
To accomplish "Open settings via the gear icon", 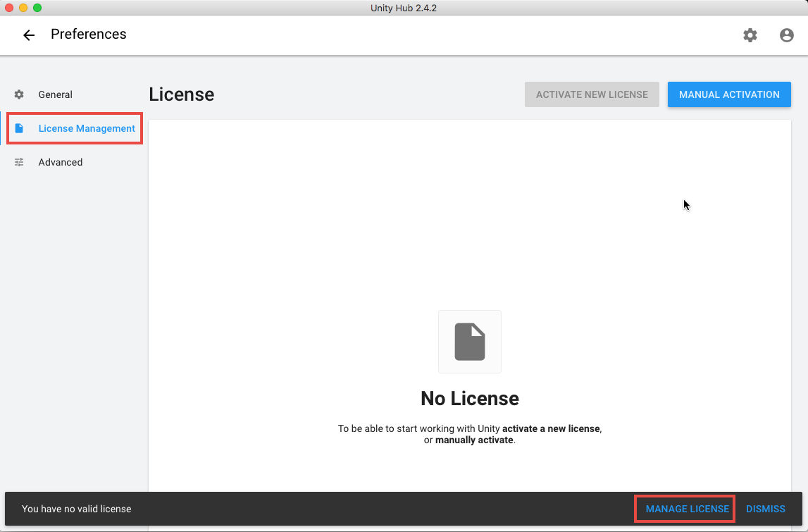I will [750, 35].
